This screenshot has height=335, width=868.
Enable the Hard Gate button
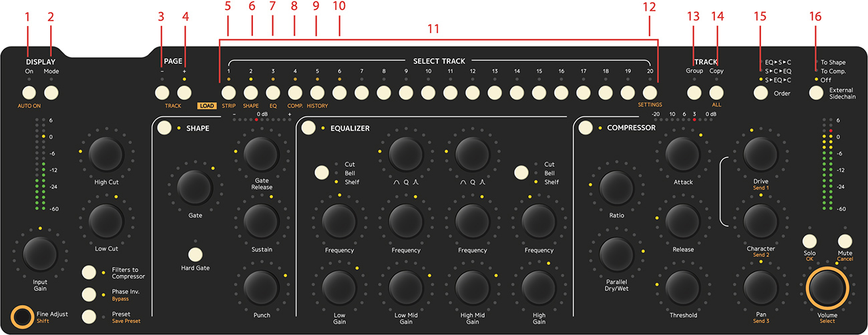point(195,254)
